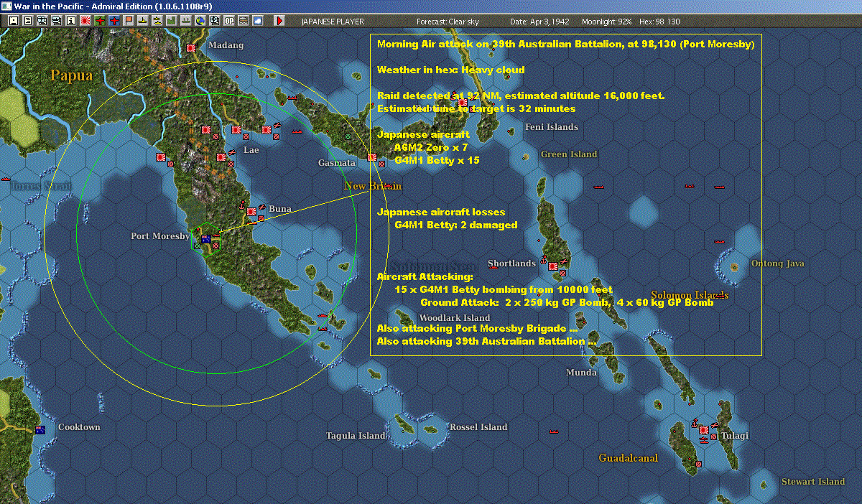Click the green land mass toolbar icon
Viewport: 862px width, 504px height.
(x=171, y=22)
